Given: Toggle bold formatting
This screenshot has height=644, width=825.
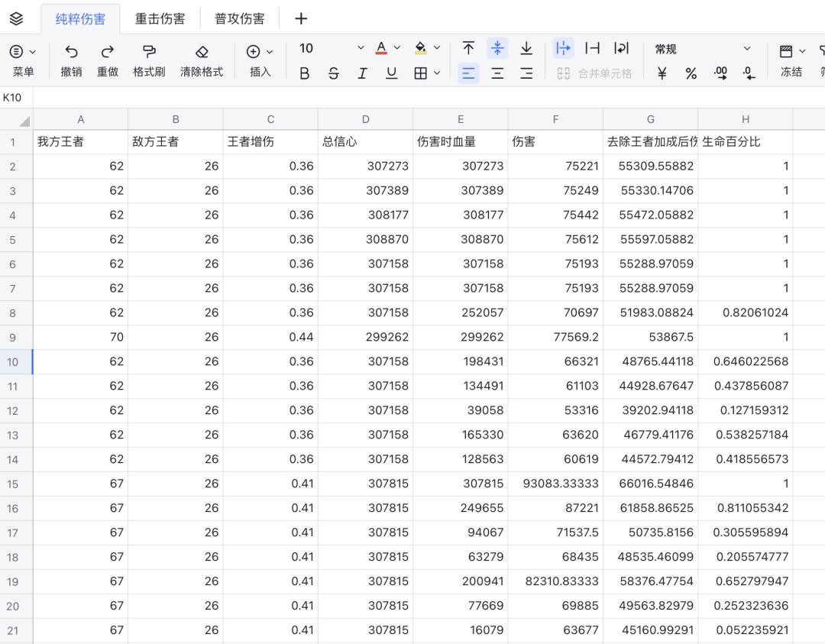Looking at the screenshot, I should [305, 73].
